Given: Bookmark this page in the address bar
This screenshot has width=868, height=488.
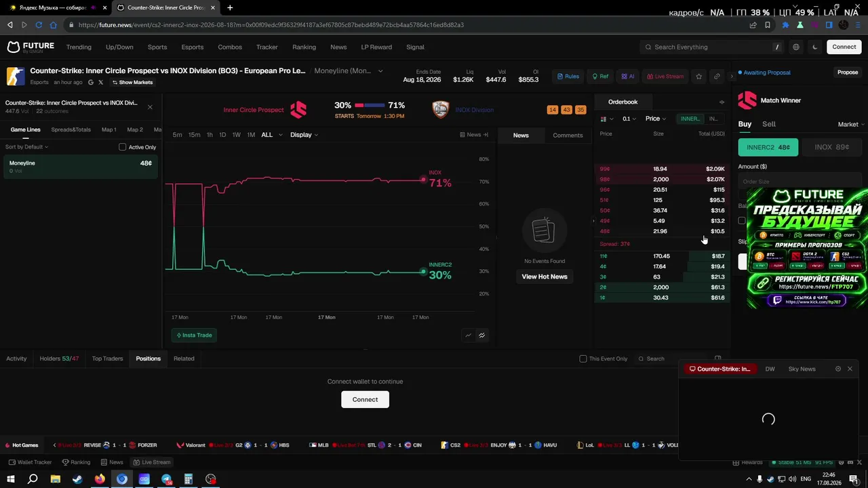Looking at the screenshot, I should 768,25.
